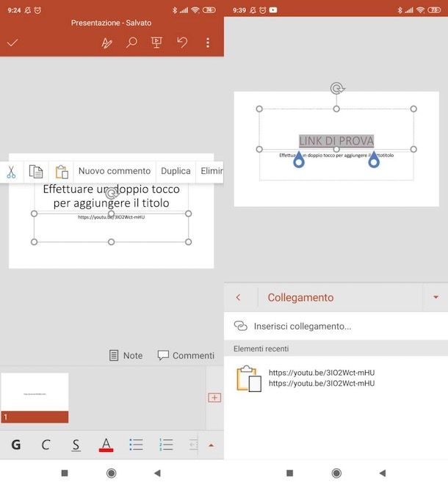Screen dimensions: 448x485
Task: Decrease the paragraph indent
Action: point(193,445)
